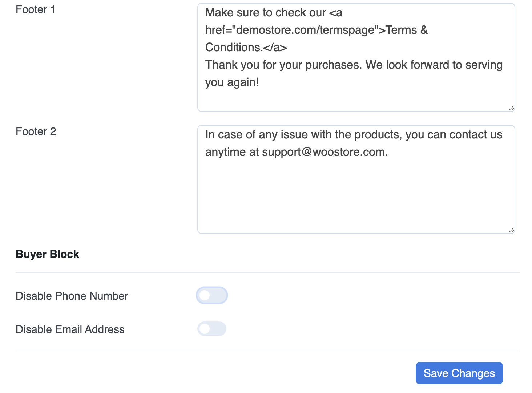The height and width of the screenshot is (393, 532).
Task: Place cursor at 'Terms &' anchor text
Action: tap(407, 30)
